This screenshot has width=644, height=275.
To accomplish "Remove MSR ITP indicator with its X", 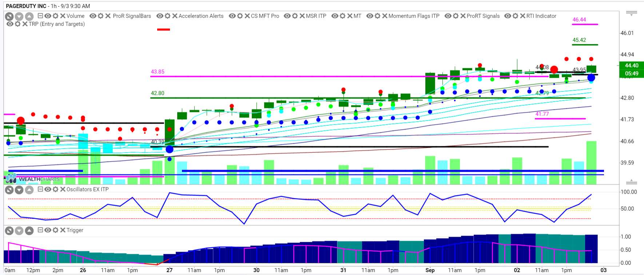I will click(x=302, y=16).
